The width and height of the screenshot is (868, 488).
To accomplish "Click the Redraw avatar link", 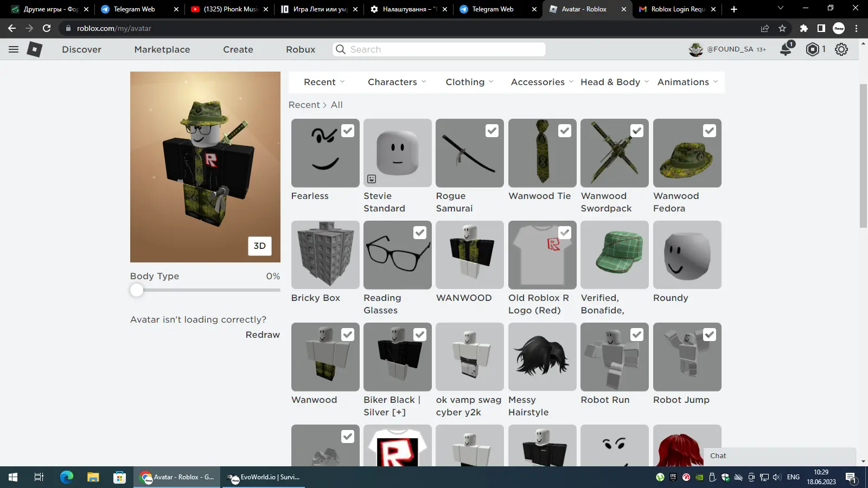I will [263, 335].
